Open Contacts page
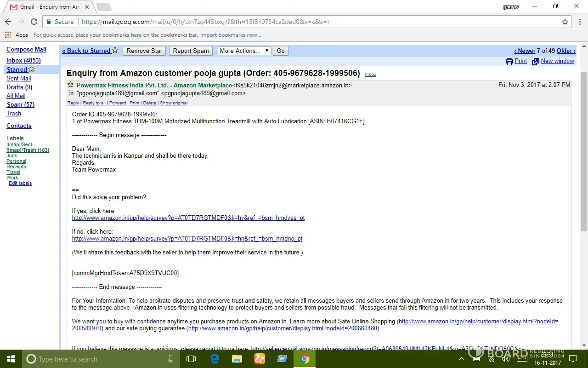This screenshot has height=368, width=588. 19,126
